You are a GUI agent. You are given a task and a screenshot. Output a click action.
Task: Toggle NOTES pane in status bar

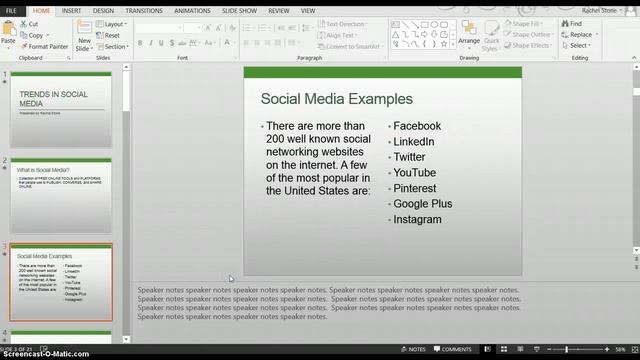tap(413, 349)
